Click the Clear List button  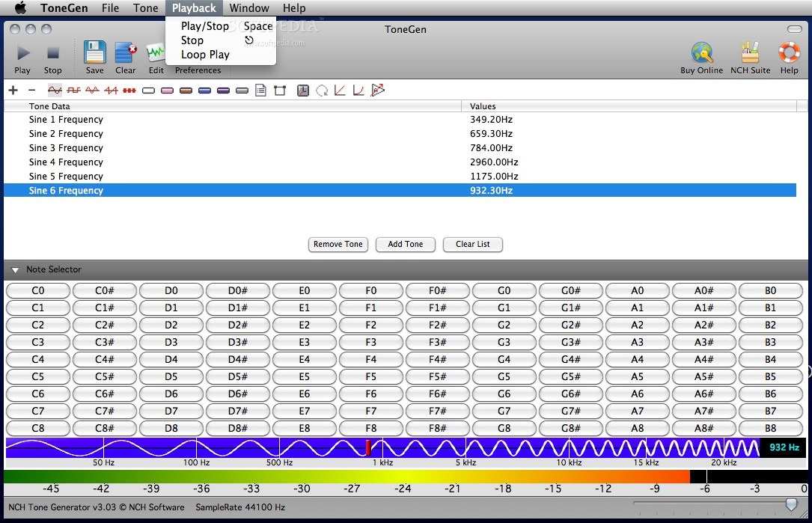472,244
